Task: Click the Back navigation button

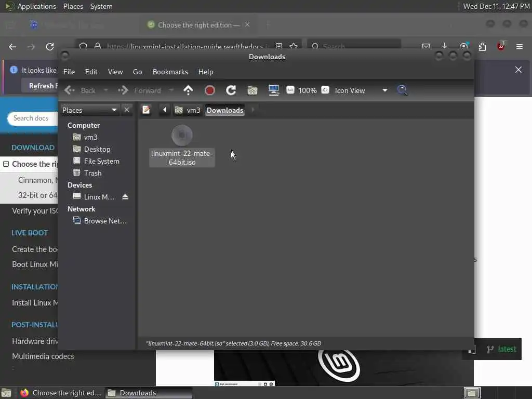Action: pyautogui.click(x=81, y=90)
